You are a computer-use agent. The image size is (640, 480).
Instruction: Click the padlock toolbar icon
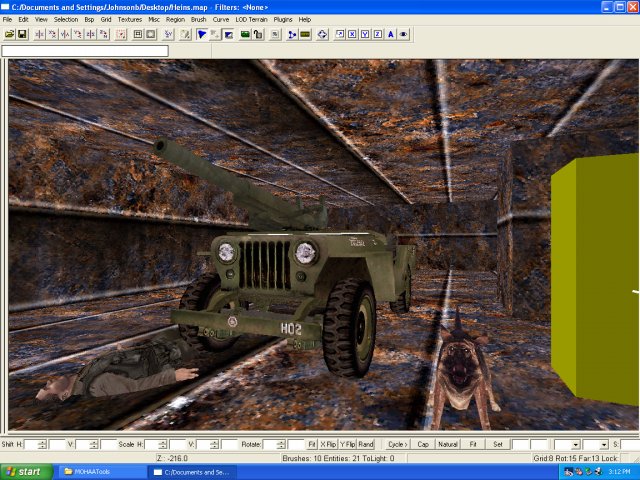pos(258,34)
